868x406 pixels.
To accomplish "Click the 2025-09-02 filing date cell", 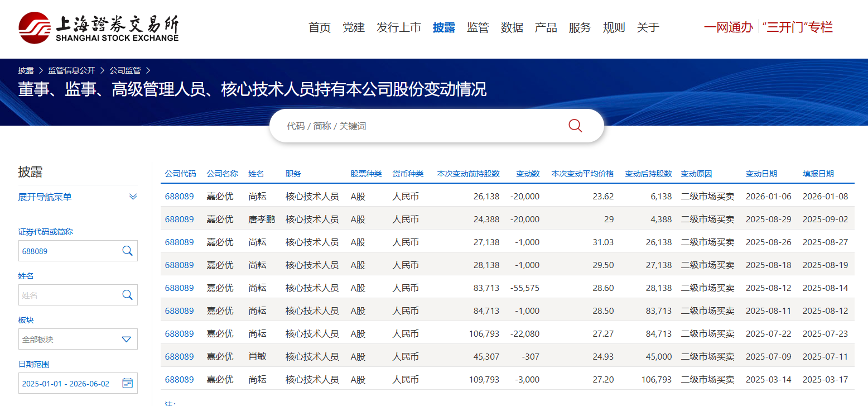I will point(825,219).
